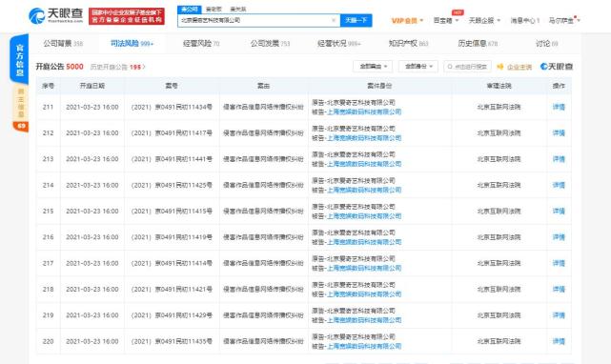Click the search magnifier in the table filter box
The width and height of the screenshot is (611, 364).
pyautogui.click(x=450, y=67)
